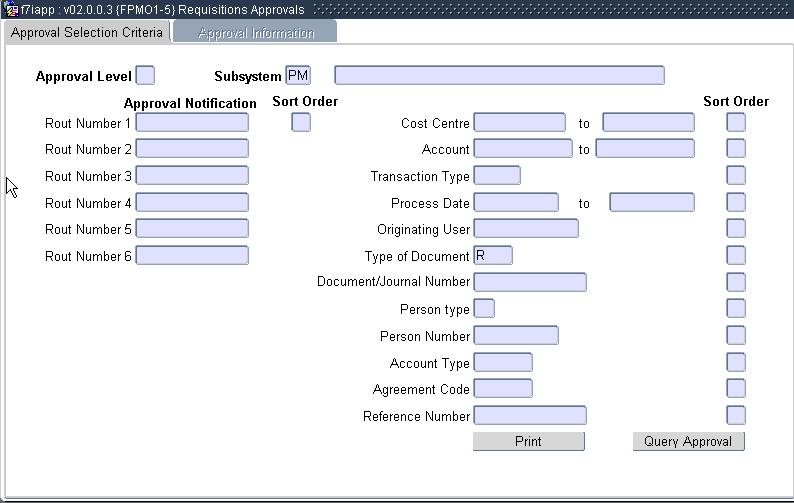Click Sort Order box for Transaction Type row

coord(736,176)
